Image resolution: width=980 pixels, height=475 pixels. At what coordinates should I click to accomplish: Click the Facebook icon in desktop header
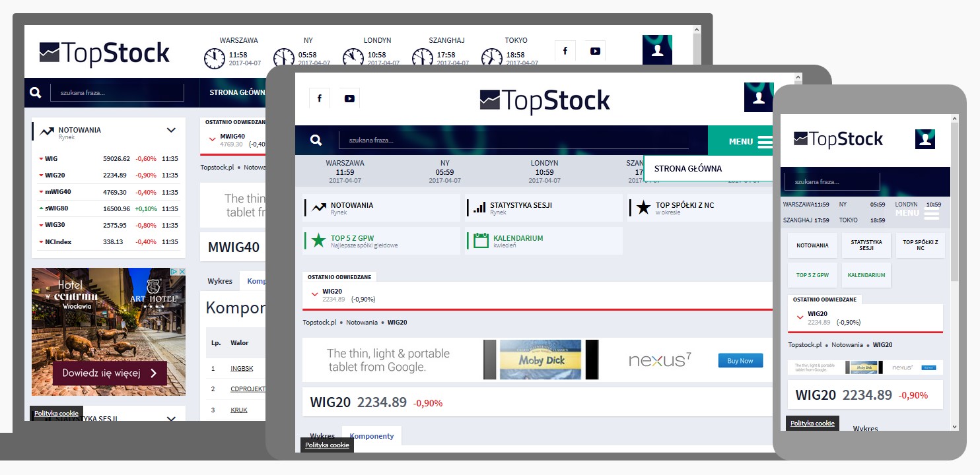(565, 51)
